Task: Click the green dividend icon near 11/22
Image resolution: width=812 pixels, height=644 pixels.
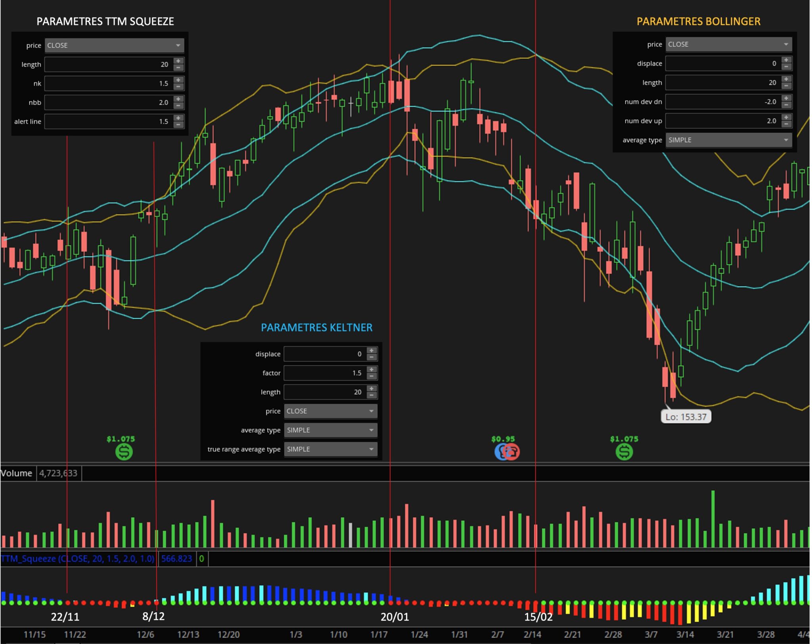Action: coord(124,451)
